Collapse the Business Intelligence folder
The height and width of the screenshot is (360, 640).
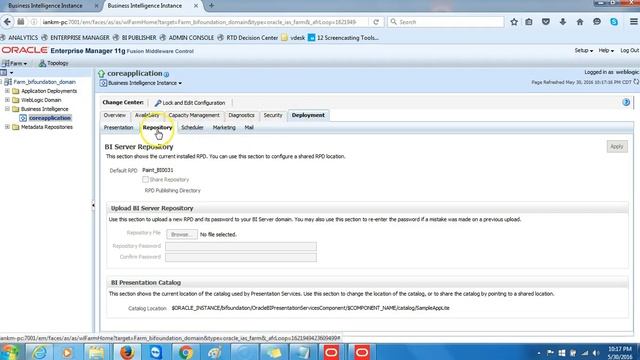click(x=7, y=109)
